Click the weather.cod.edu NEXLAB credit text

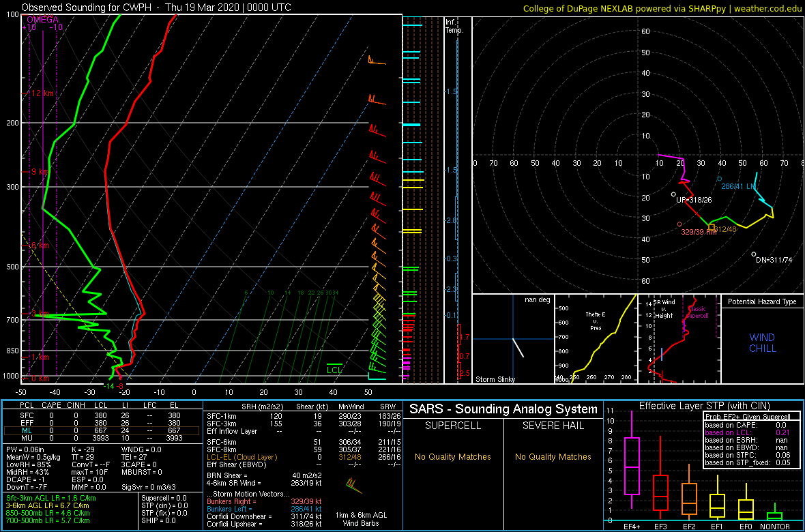pos(662,8)
